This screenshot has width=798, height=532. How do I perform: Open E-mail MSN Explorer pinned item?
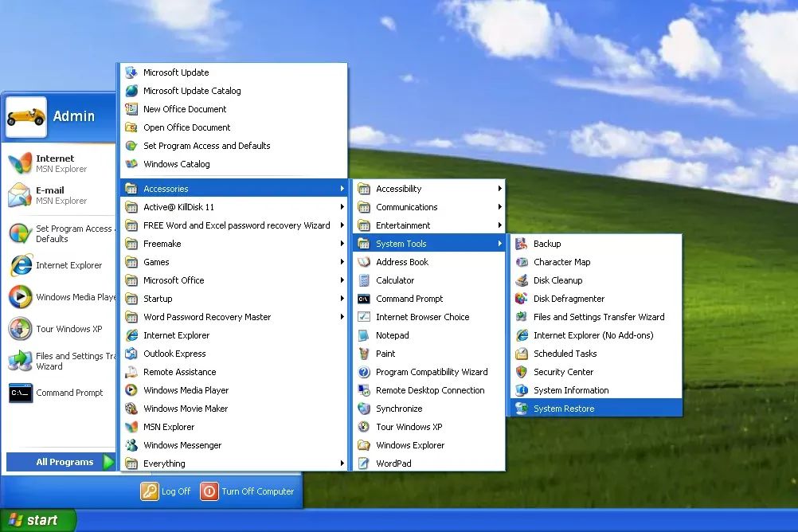pyautogui.click(x=58, y=195)
